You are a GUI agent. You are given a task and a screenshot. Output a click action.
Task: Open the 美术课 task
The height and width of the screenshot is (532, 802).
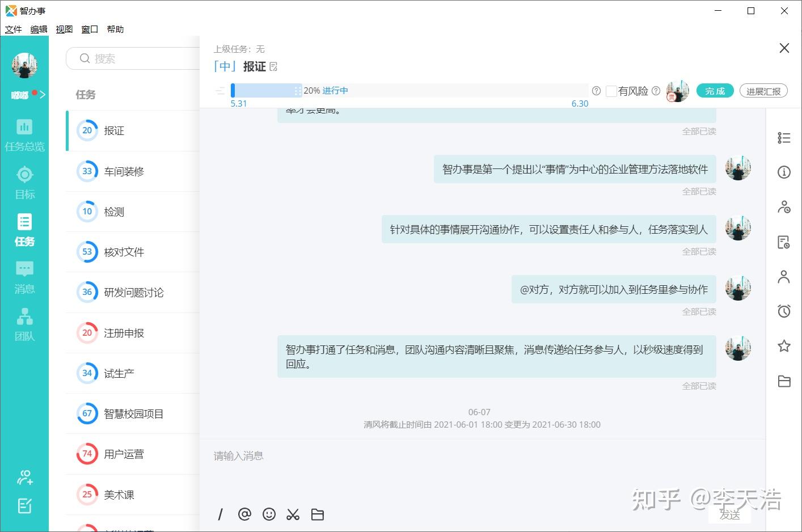pyautogui.click(x=133, y=495)
